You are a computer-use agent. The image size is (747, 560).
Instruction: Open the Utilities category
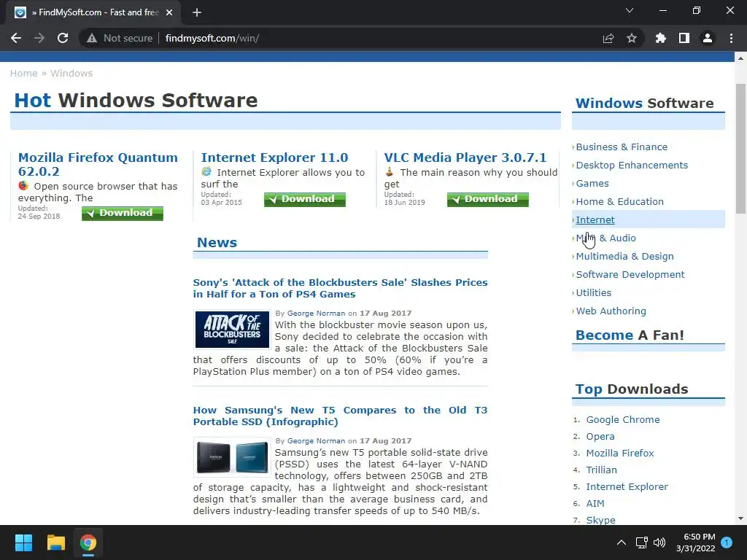[x=594, y=293]
